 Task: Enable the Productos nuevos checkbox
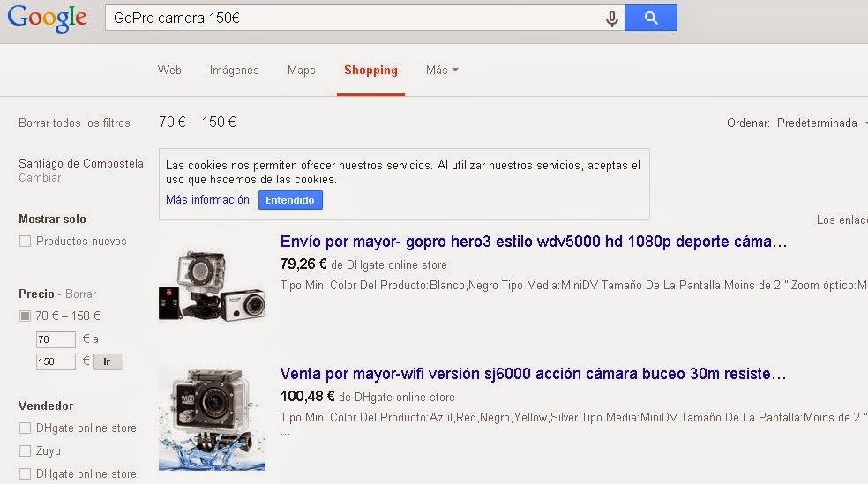tap(25, 242)
